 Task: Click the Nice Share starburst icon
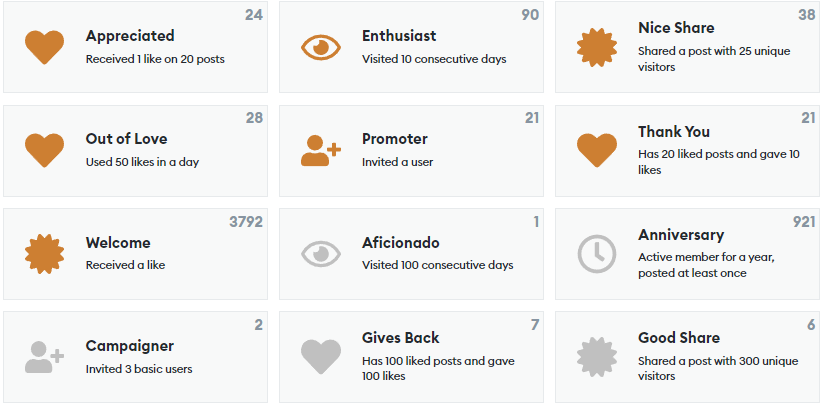point(597,47)
